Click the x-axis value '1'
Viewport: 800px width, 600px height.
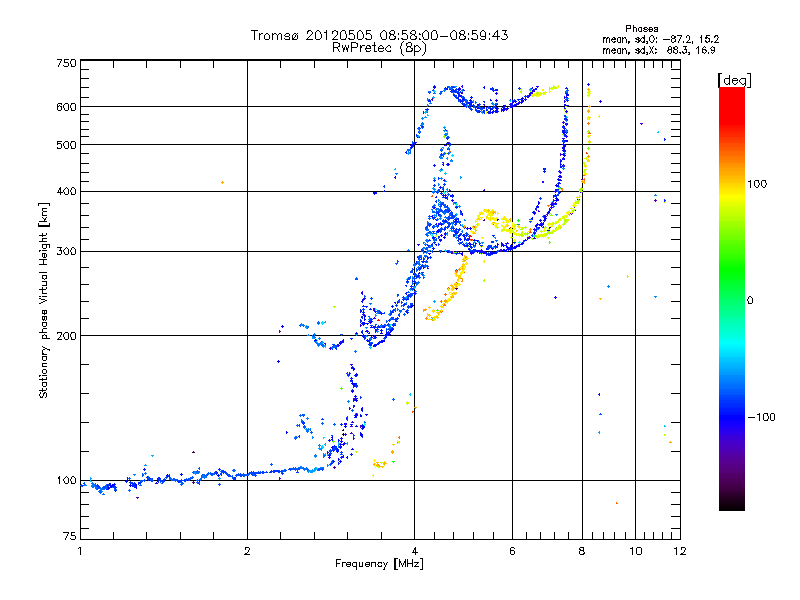pos(81,552)
